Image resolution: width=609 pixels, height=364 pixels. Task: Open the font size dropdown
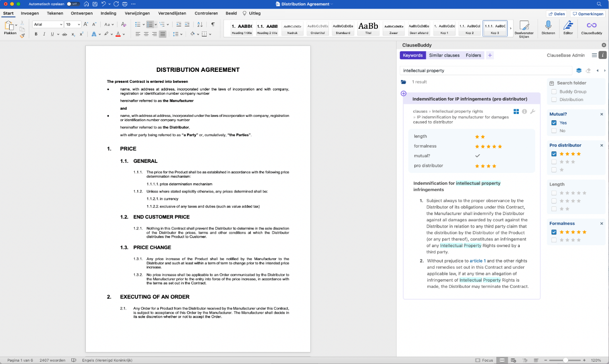coord(78,24)
